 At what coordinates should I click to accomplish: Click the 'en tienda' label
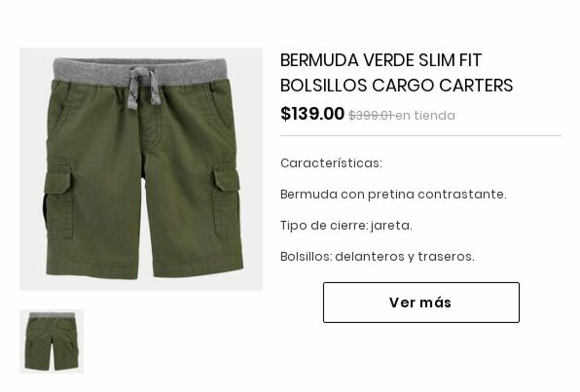(425, 116)
